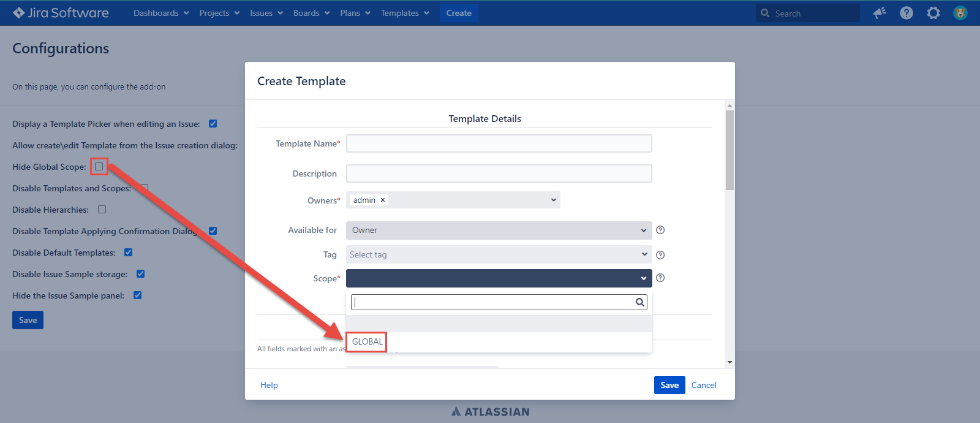Click help icon beside Tag field
The height and width of the screenshot is (423, 980).
coord(660,255)
